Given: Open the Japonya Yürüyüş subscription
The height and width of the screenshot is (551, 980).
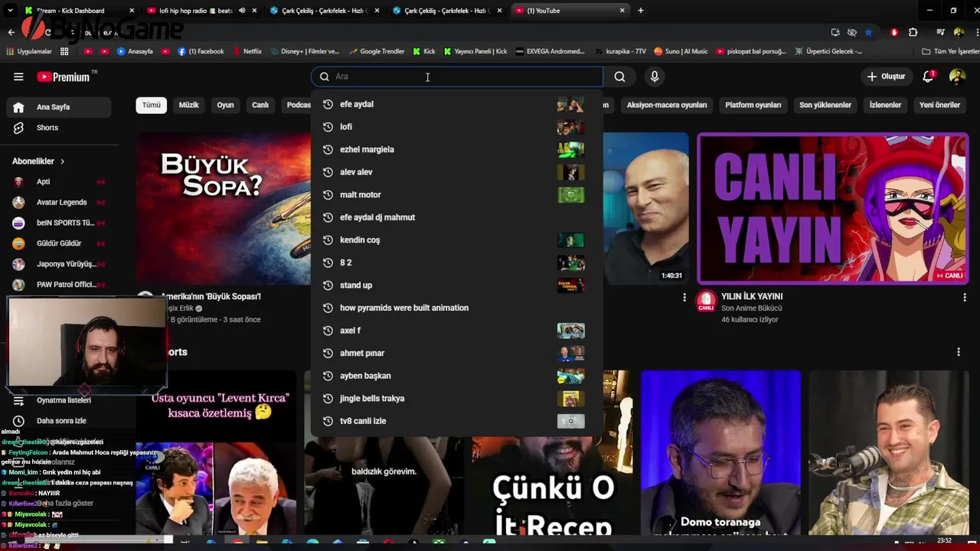Looking at the screenshot, I should coord(59,264).
